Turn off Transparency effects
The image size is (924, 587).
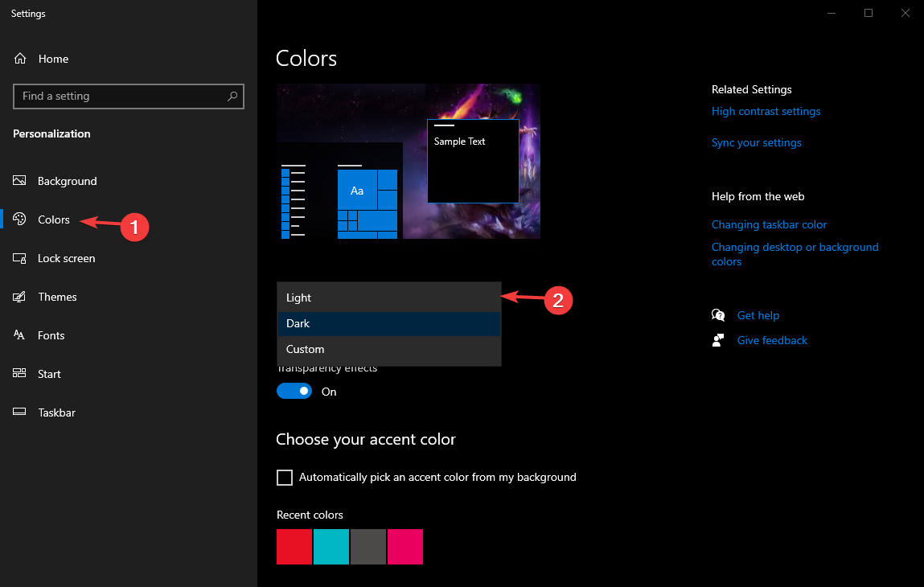pyautogui.click(x=294, y=391)
